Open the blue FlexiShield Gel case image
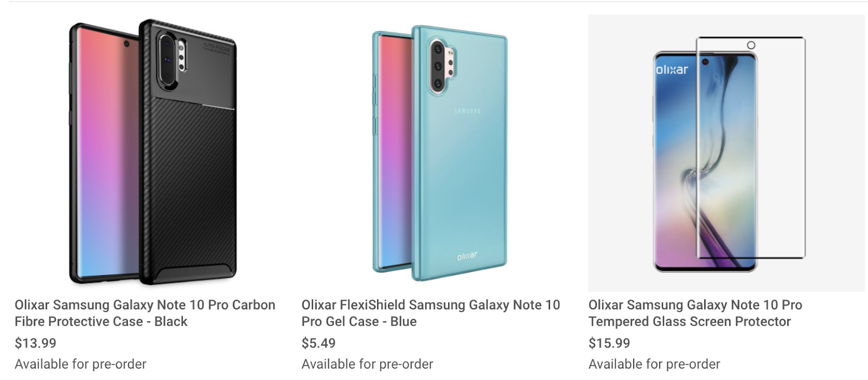868x380 pixels. [x=439, y=152]
